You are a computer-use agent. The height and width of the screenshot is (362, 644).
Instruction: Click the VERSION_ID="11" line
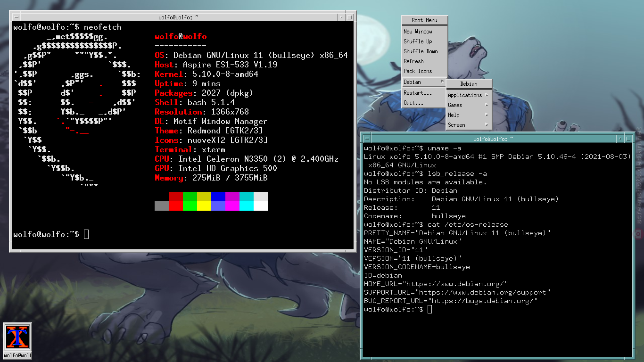click(396, 250)
